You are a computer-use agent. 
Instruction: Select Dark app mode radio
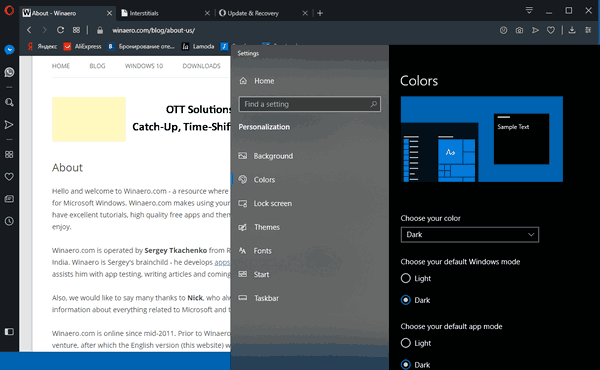pyautogui.click(x=406, y=365)
